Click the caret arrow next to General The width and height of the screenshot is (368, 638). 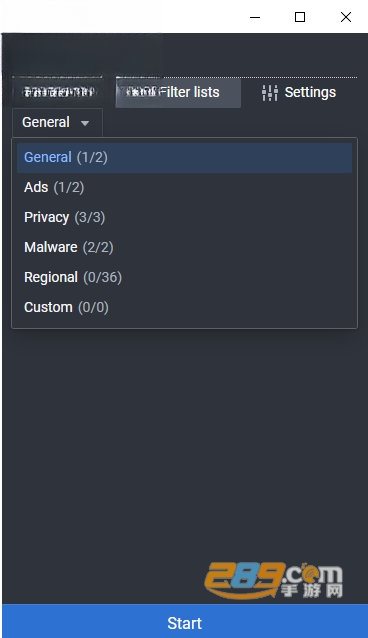(85, 123)
